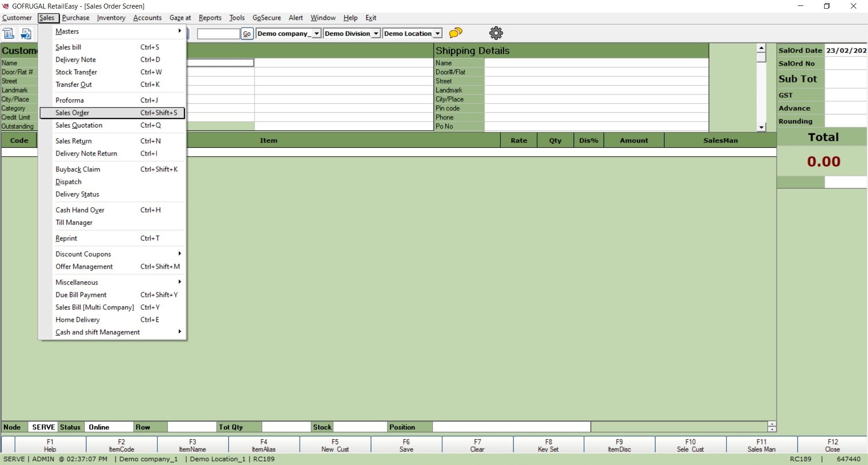
Task: Click the Go button in toolbar
Action: click(x=247, y=34)
